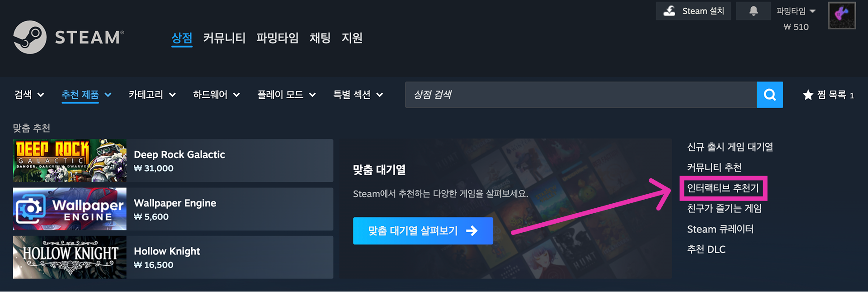Switch to the 커뮤니티 tab
This screenshot has width=868, height=292.
(224, 38)
